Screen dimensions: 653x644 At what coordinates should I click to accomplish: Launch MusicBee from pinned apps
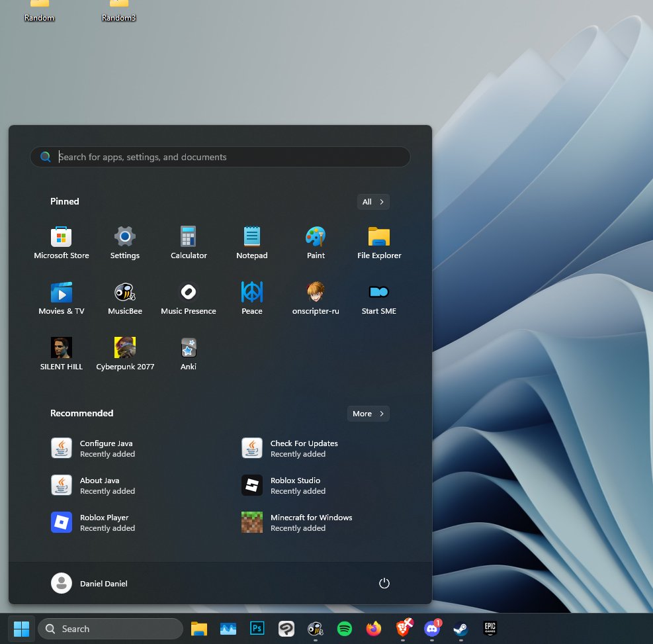[x=125, y=299]
